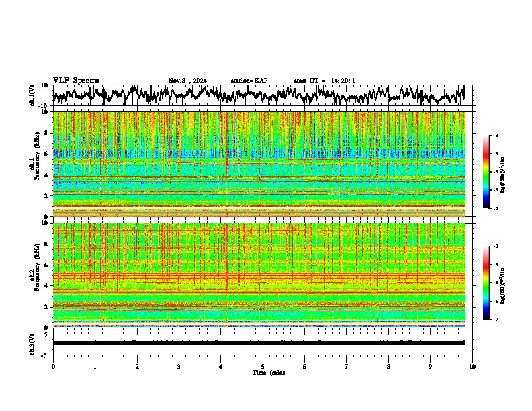Screen dimensions: 532x411
Task: Click the "-7" tick on ch.1 color bar
Action: 495,208
